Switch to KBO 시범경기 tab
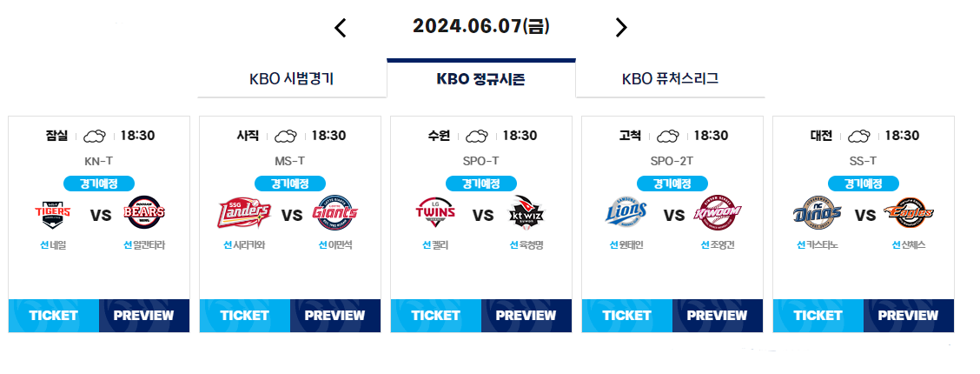This screenshot has height=374, width=980. (292, 79)
